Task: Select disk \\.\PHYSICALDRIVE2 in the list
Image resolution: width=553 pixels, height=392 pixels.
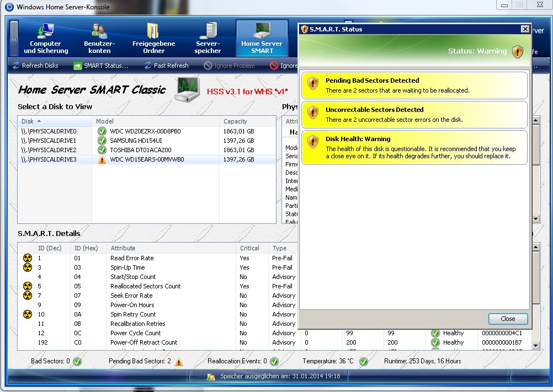Action: pyautogui.click(x=147, y=150)
